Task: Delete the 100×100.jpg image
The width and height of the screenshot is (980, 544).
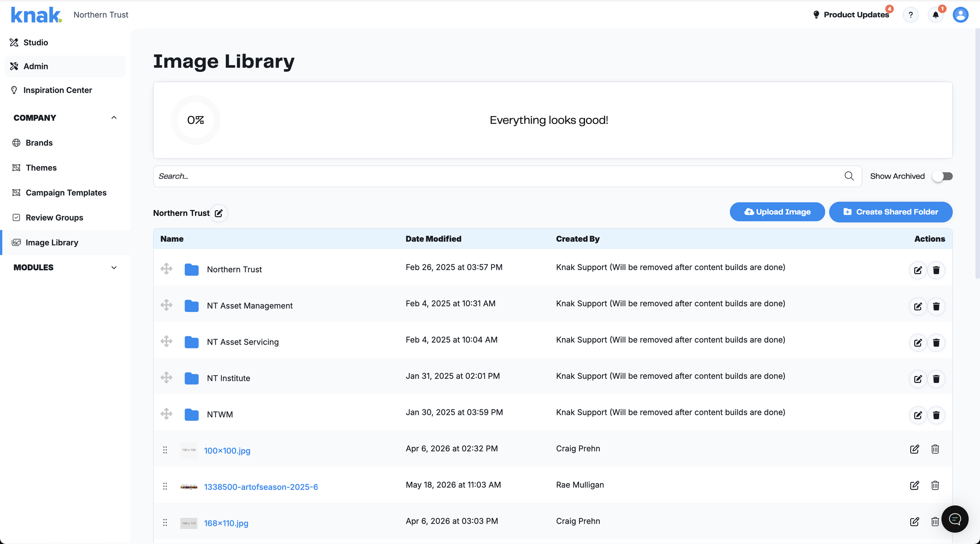Action: [x=935, y=449]
